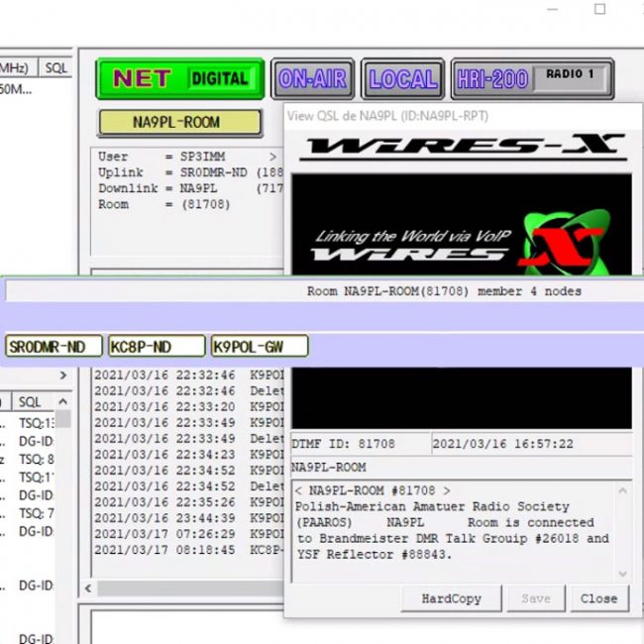Maximize the application window
Viewport: 644px width, 644px height.
(x=599, y=9)
